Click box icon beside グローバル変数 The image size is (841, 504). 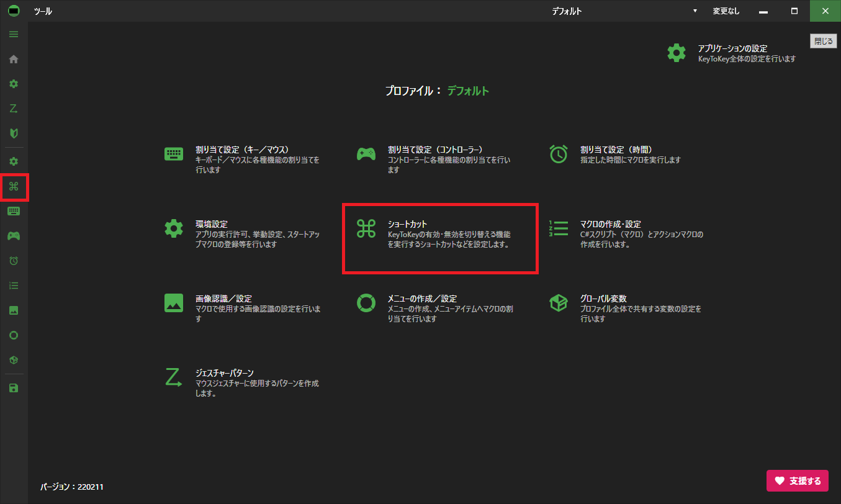[559, 302]
